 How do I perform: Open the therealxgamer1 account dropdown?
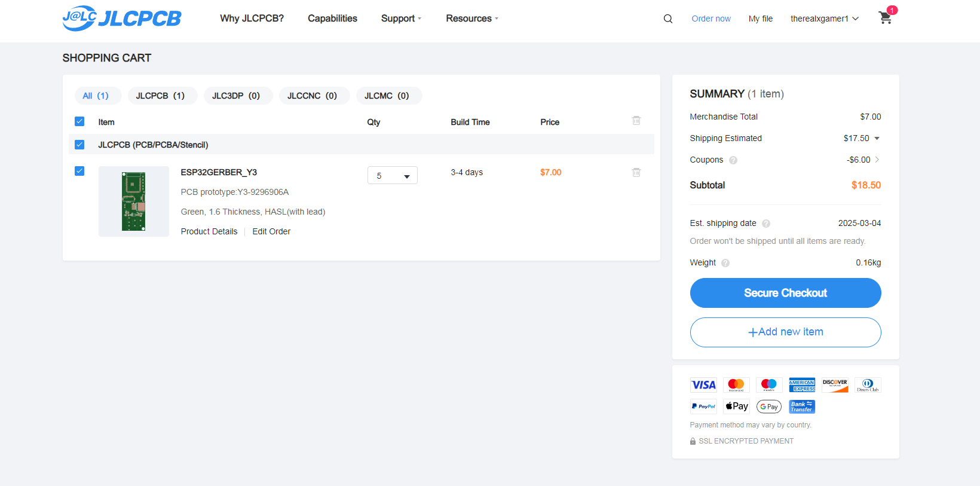(x=825, y=19)
